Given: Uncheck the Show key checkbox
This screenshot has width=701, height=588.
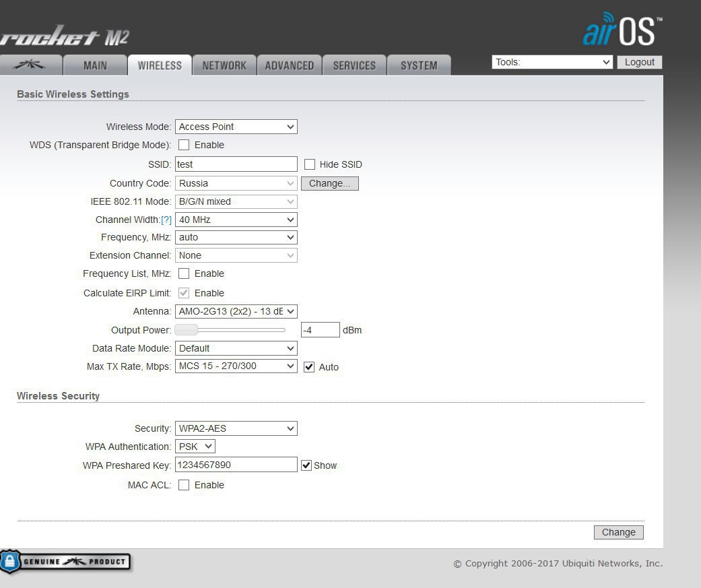Looking at the screenshot, I should click(x=306, y=465).
